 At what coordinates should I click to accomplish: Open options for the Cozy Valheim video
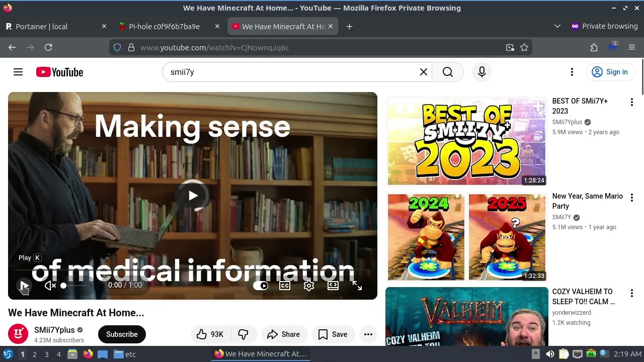(x=632, y=293)
